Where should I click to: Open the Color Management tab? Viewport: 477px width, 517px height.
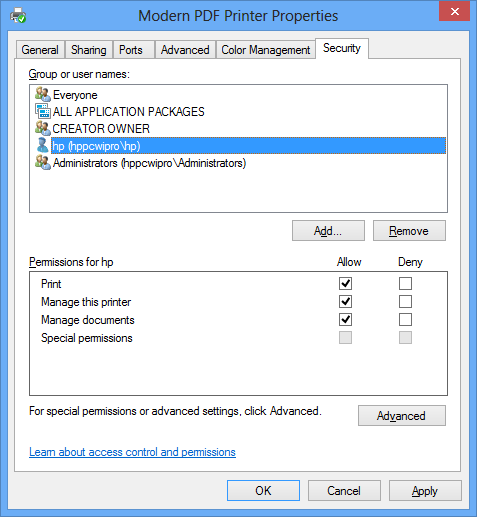point(266,50)
